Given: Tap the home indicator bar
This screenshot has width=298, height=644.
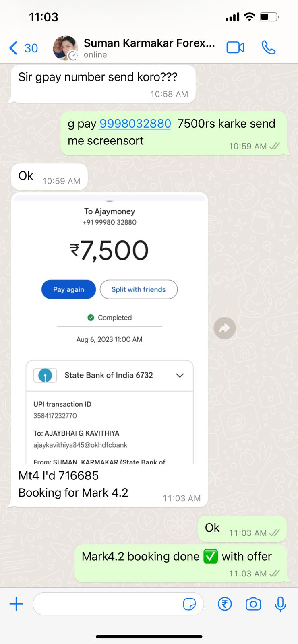Looking at the screenshot, I should click(x=149, y=637).
